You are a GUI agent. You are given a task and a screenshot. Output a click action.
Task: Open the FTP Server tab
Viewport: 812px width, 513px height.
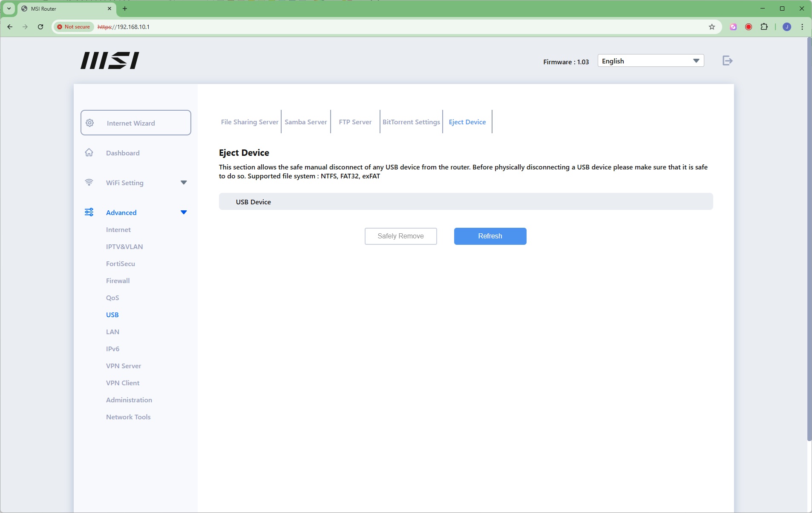pos(355,122)
